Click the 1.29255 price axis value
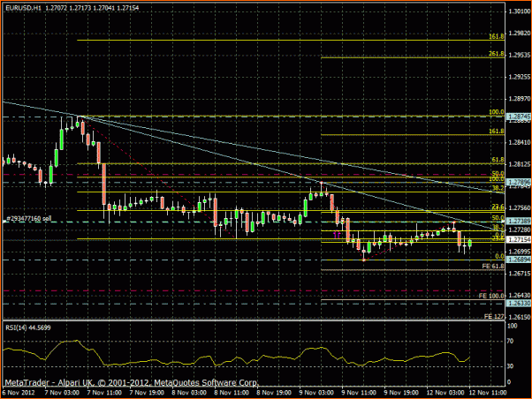 519,77
